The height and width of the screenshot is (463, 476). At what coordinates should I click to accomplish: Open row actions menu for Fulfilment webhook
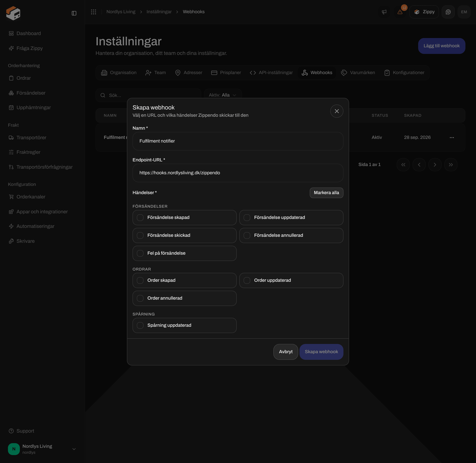452,138
